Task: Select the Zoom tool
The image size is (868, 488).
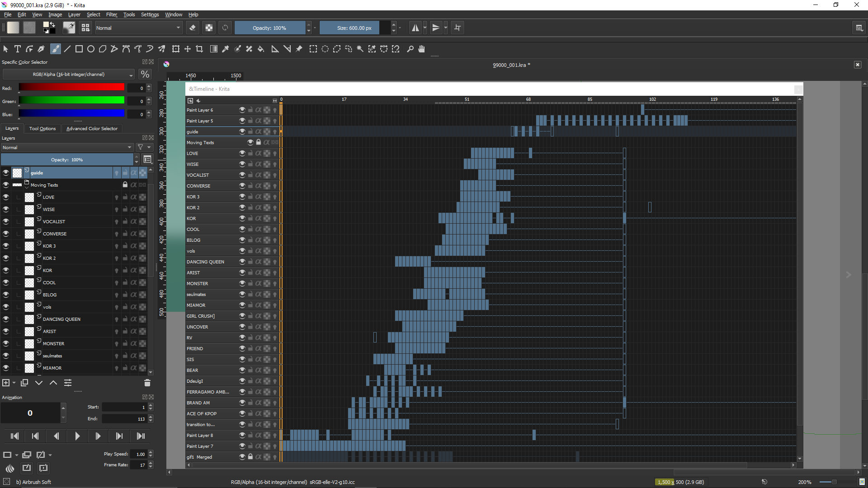Action: click(x=410, y=49)
